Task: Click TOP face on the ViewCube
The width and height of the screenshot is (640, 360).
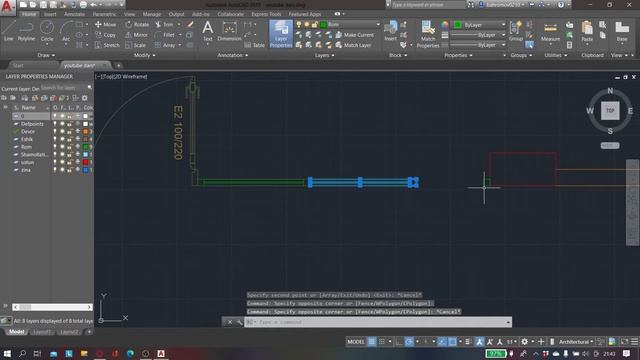Action: [610, 111]
